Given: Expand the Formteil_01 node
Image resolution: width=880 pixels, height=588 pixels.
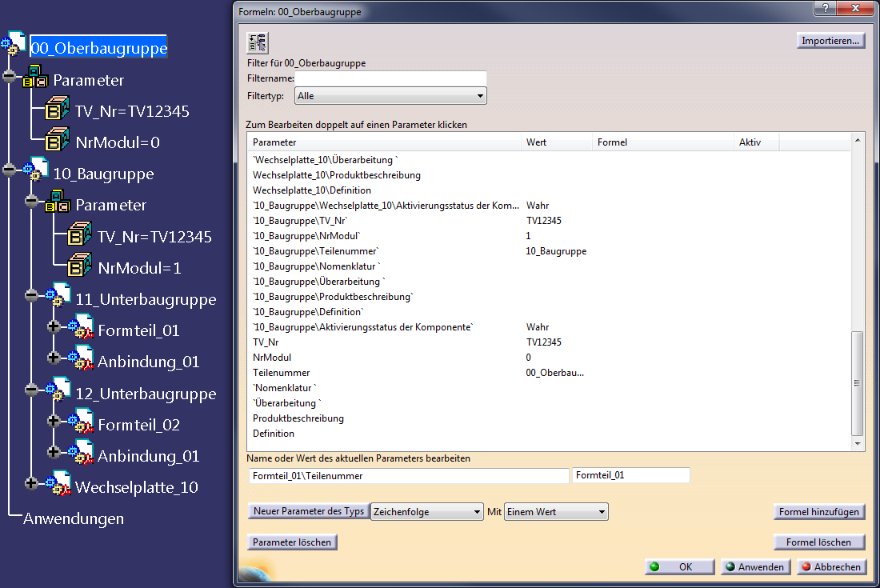Looking at the screenshot, I should tap(54, 326).
